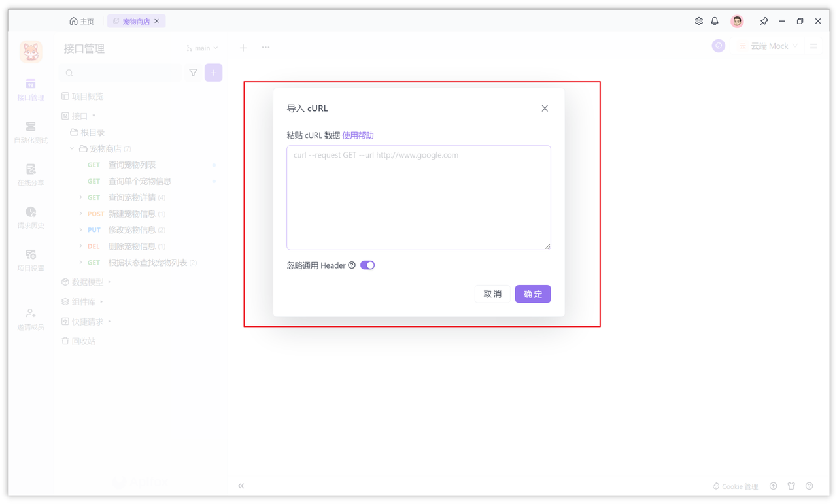Expand the PUT 修改宠物信息 item
837x504 pixels.
click(x=80, y=230)
